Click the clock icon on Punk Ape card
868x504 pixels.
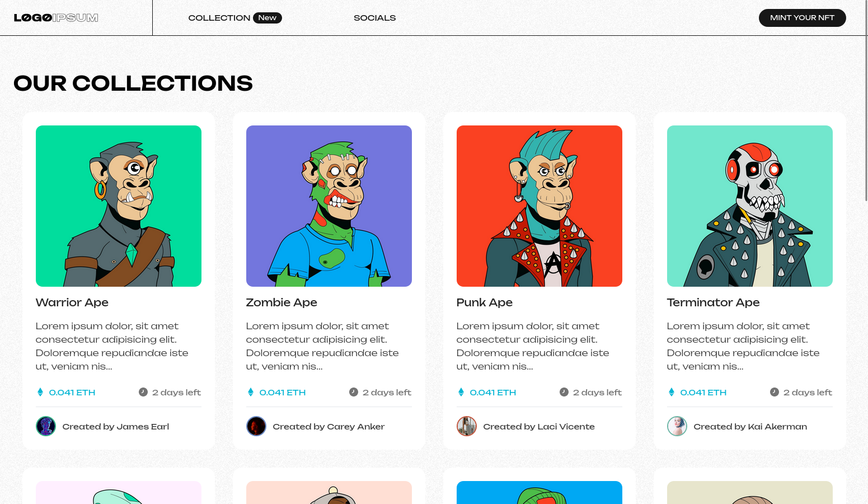click(564, 392)
